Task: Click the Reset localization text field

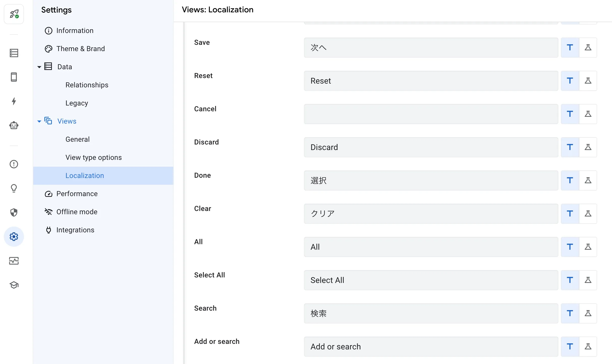Action: coord(431,81)
